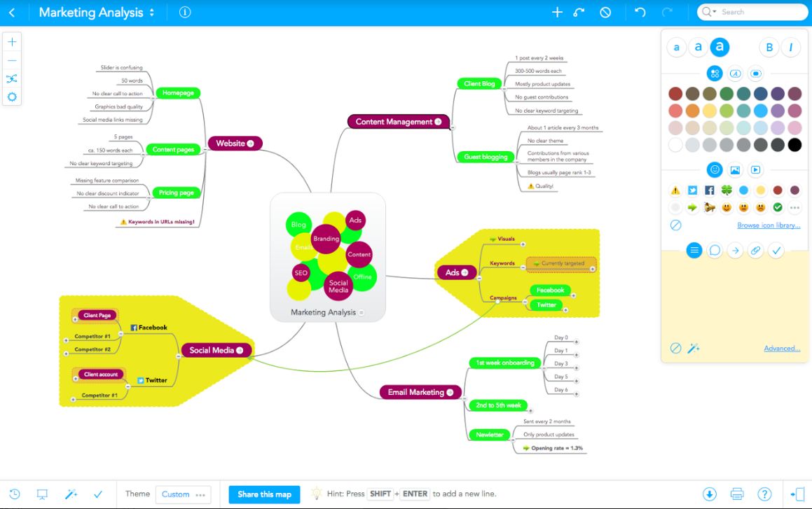
Task: Select the task checkmark tab
Action: tap(776, 251)
